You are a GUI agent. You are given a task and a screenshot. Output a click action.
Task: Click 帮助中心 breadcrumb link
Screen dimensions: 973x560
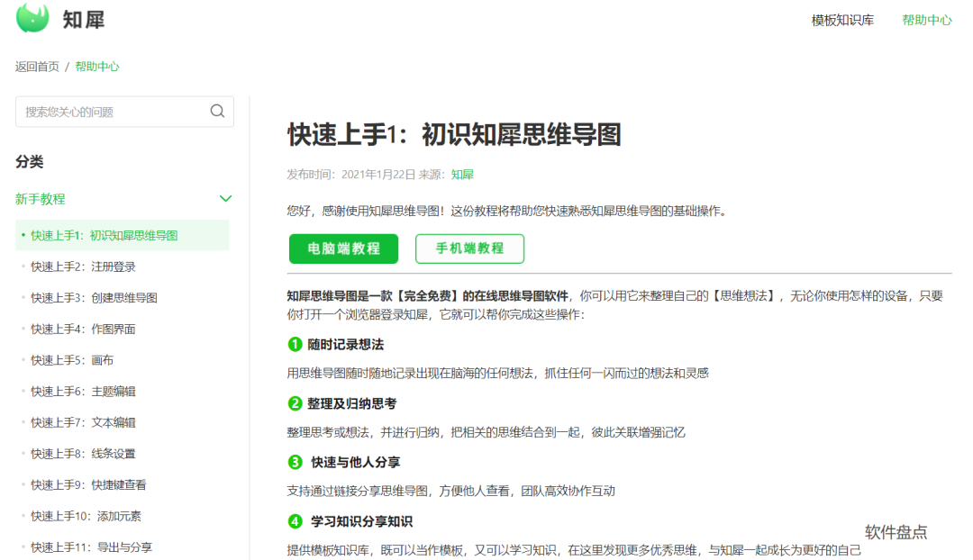tap(96, 67)
